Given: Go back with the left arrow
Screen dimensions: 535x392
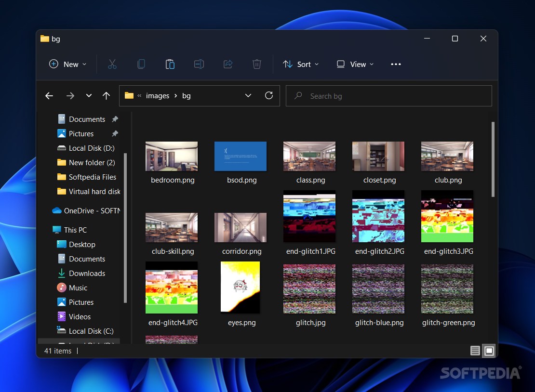Looking at the screenshot, I should pos(49,96).
